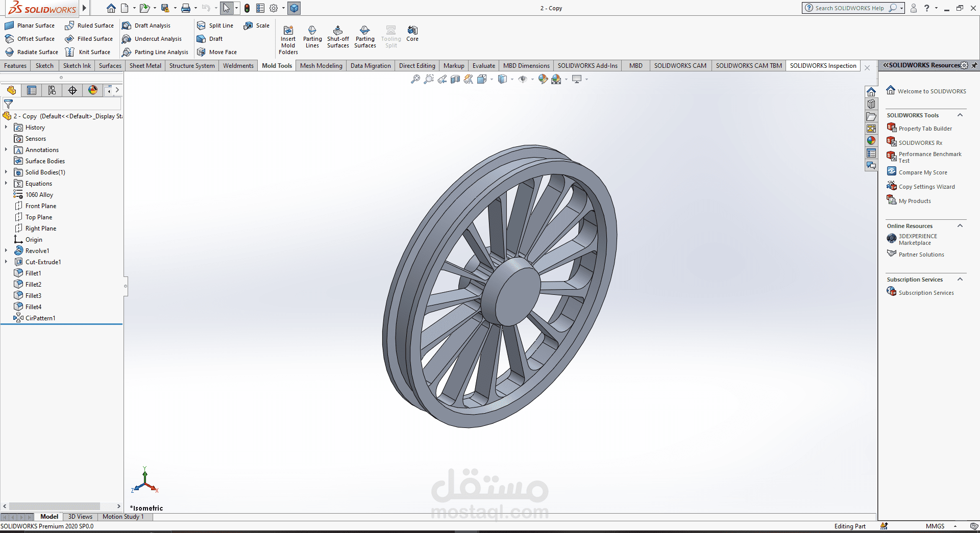Image resolution: width=980 pixels, height=533 pixels.
Task: Switch to the Features tab
Action: pos(15,66)
